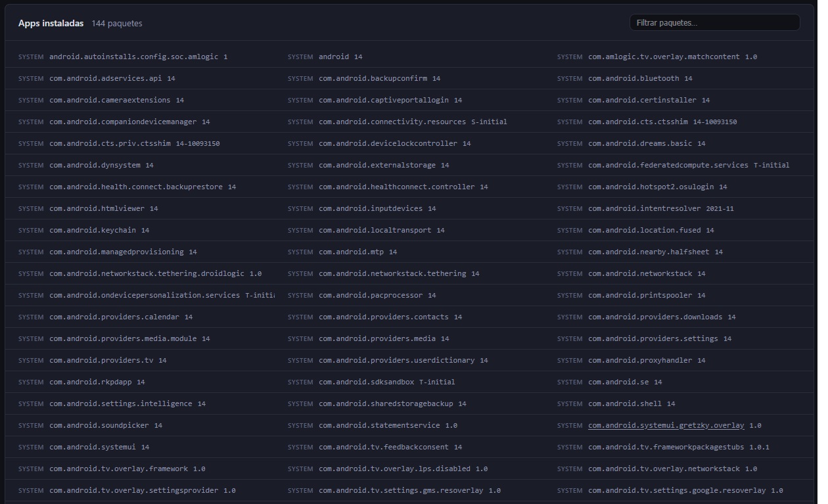Click com.android.certinstaller package
Viewport: 828px width, 504px height.
642,100
